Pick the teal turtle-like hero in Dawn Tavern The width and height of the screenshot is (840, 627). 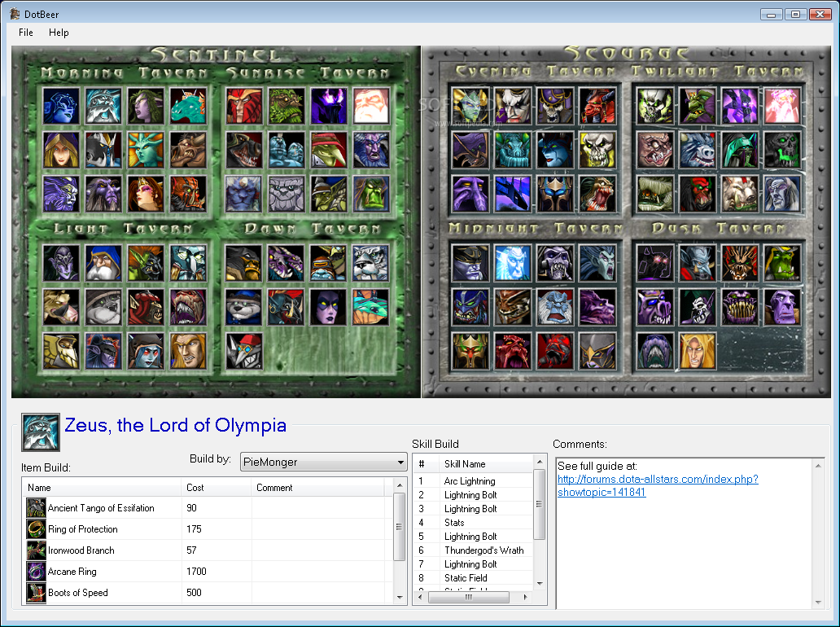tap(371, 307)
